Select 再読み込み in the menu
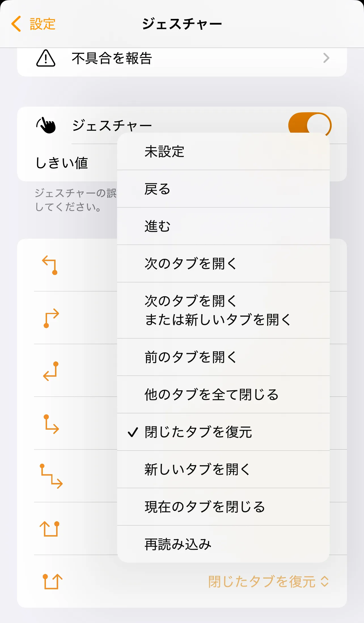The image size is (364, 623). click(178, 544)
